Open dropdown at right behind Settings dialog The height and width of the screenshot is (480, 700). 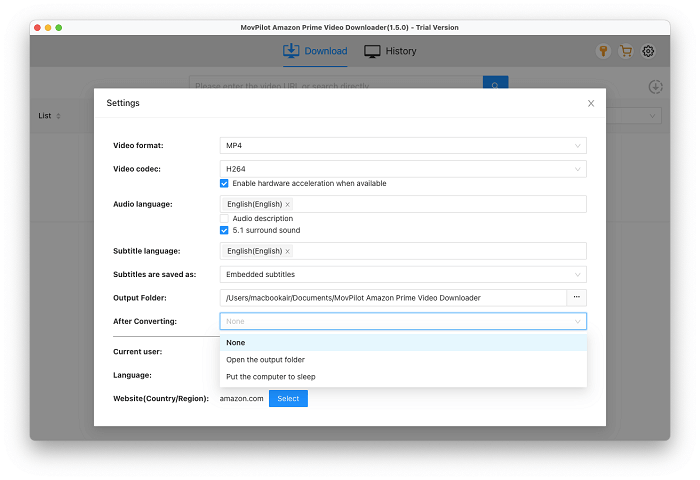[634, 116]
